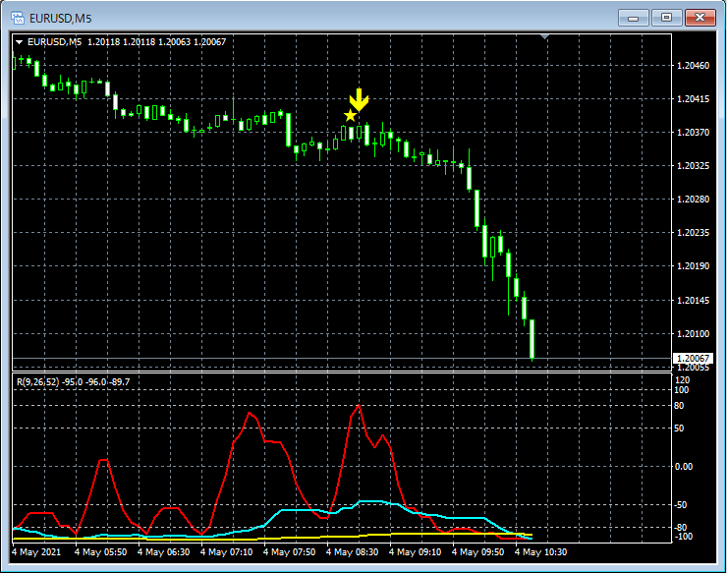Click the 4 May 09:50 time label
The height and width of the screenshot is (573, 728).
[477, 552]
